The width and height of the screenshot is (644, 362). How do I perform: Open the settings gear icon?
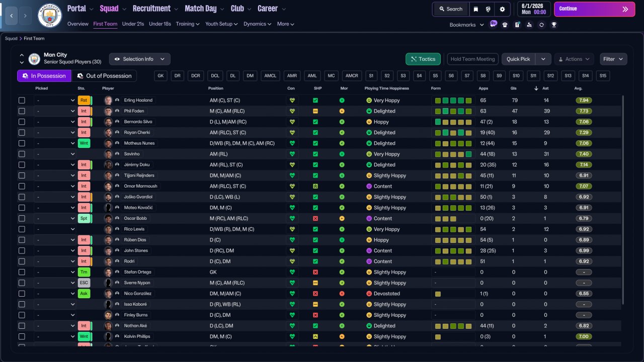tap(502, 9)
